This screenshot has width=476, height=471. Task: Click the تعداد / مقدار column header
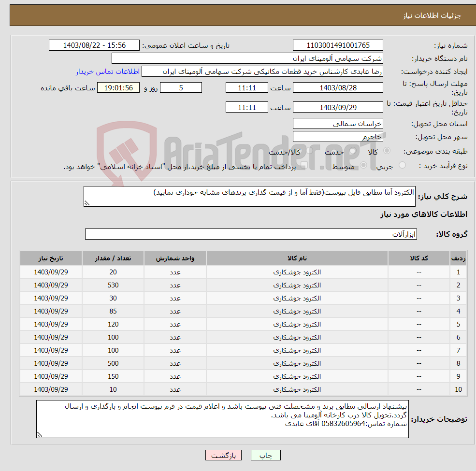[113, 258]
